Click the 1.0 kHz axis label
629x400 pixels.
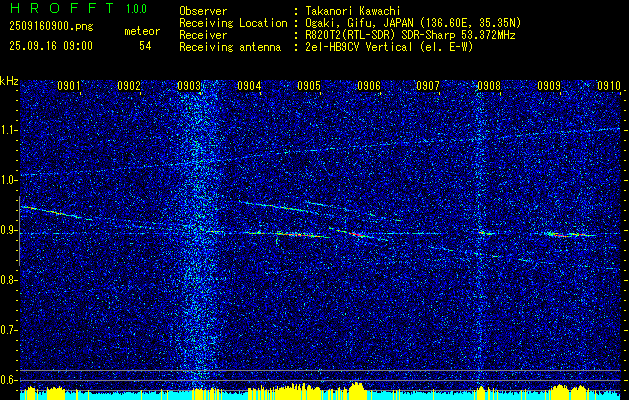click(8, 180)
